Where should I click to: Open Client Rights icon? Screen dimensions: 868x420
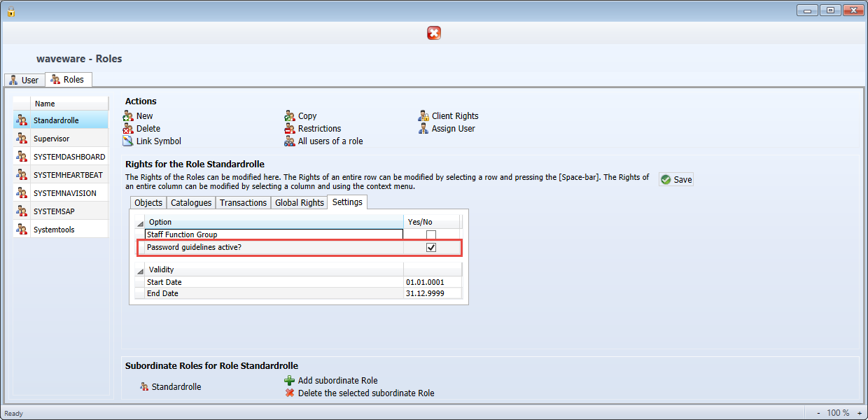[423, 116]
